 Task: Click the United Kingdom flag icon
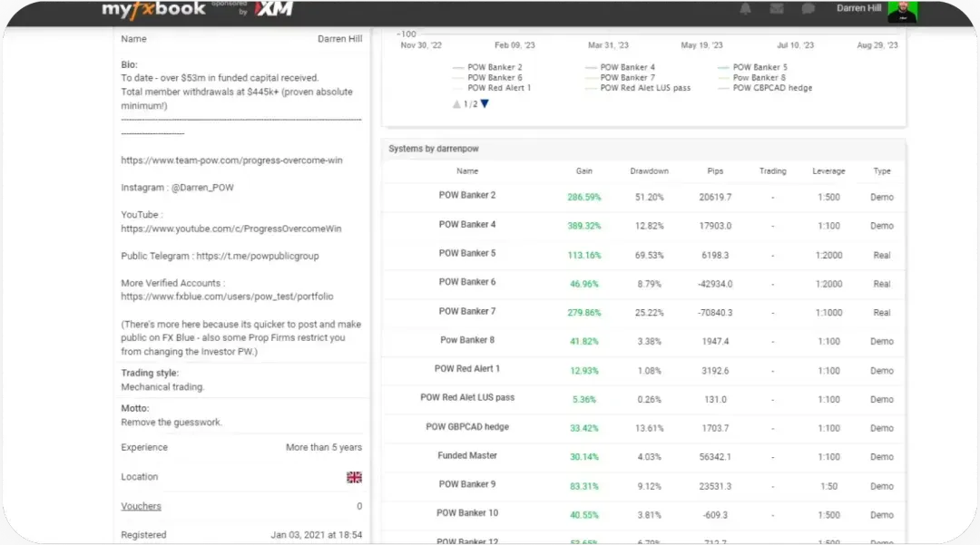pos(355,476)
